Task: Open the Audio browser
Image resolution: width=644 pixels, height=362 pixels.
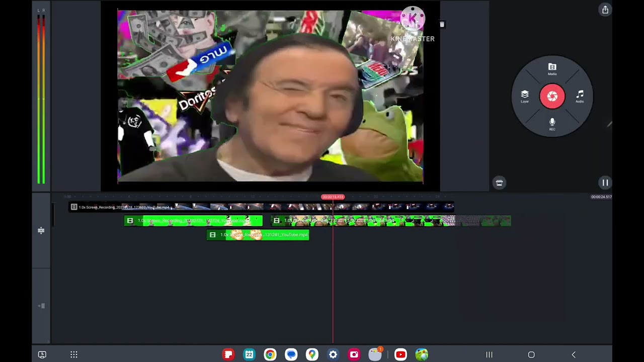Action: coord(580,97)
